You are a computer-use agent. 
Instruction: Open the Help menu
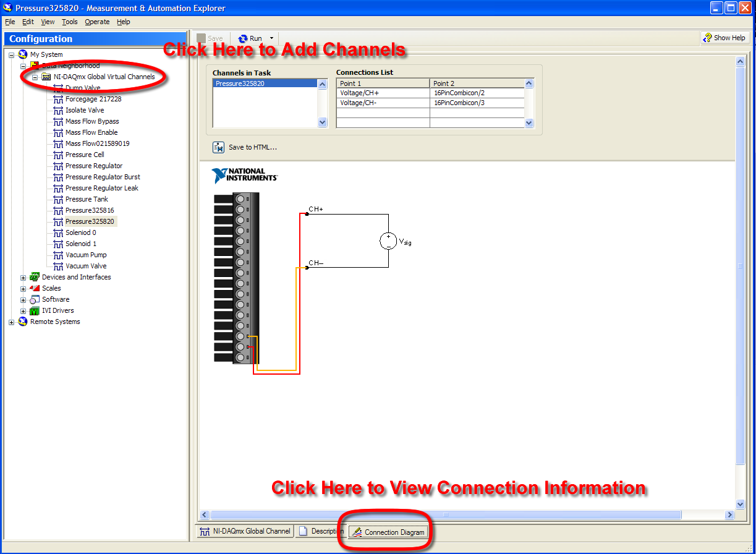pos(124,22)
